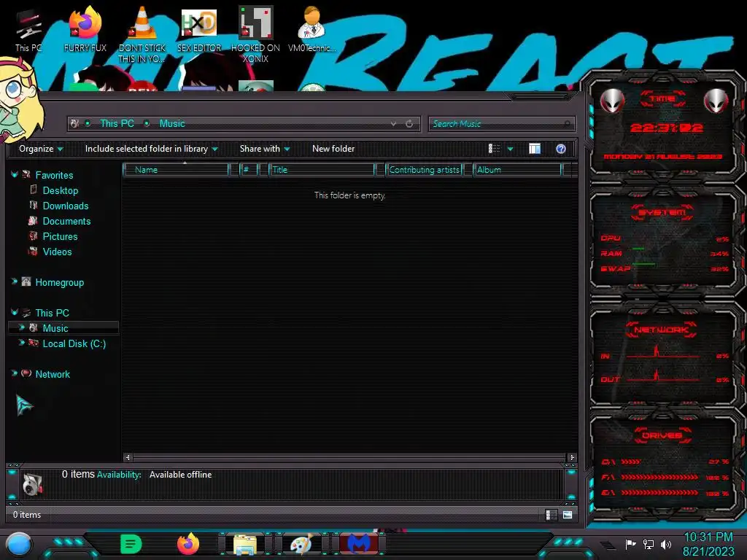The image size is (747, 560).
Task: Click the refresh icon in address bar
Action: (x=409, y=124)
